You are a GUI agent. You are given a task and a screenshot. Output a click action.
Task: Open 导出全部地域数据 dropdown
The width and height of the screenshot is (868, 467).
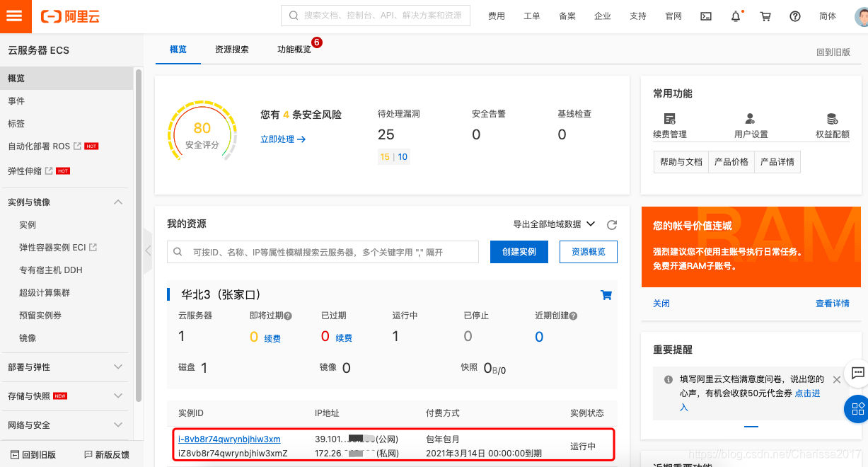(x=555, y=224)
